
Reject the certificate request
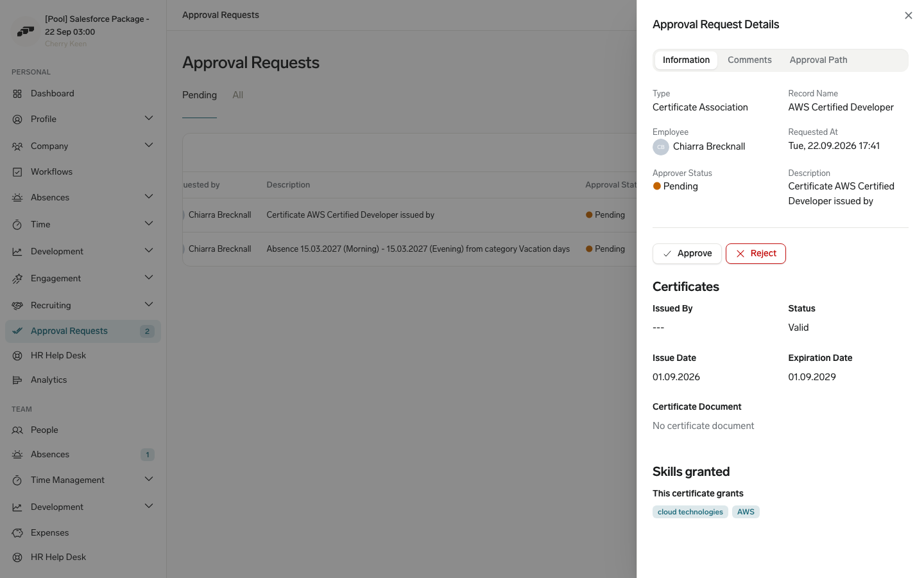point(756,254)
